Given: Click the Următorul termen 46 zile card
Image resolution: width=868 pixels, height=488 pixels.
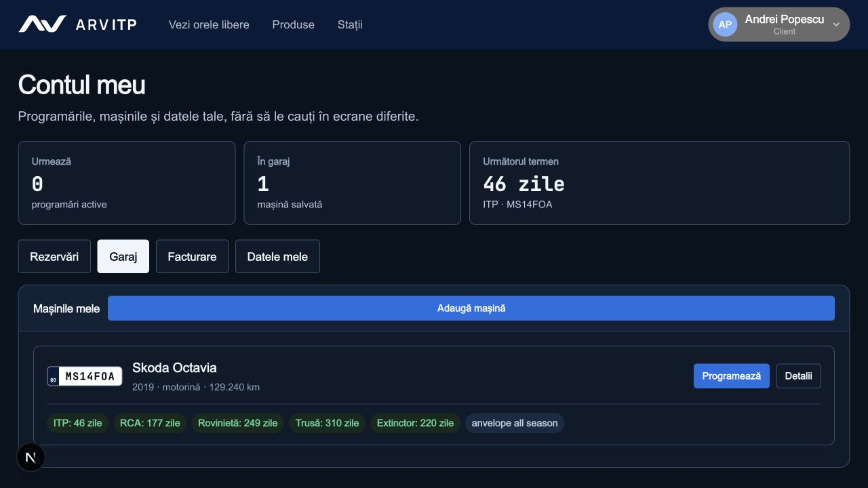Looking at the screenshot, I should pyautogui.click(x=660, y=183).
